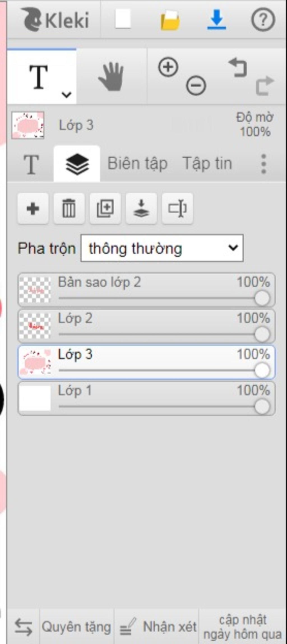
Task: Delete layer with trash can icon
Action: click(x=69, y=209)
